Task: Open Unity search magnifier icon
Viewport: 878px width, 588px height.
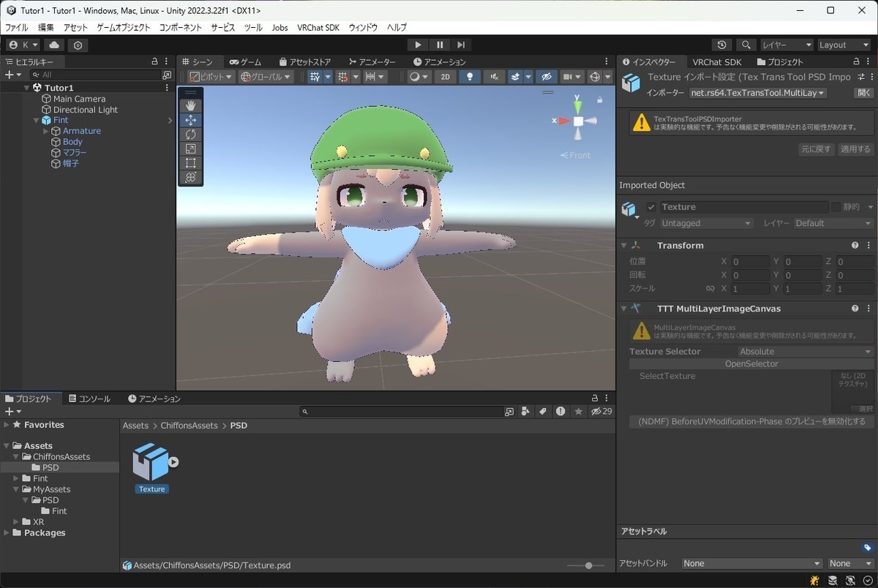Action: click(746, 45)
